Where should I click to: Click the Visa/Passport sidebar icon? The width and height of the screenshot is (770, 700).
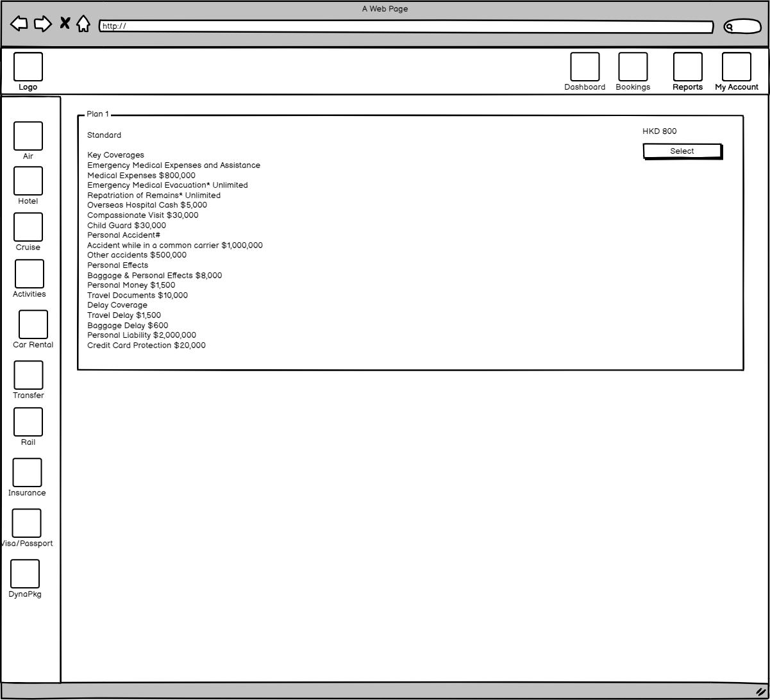[x=26, y=523]
